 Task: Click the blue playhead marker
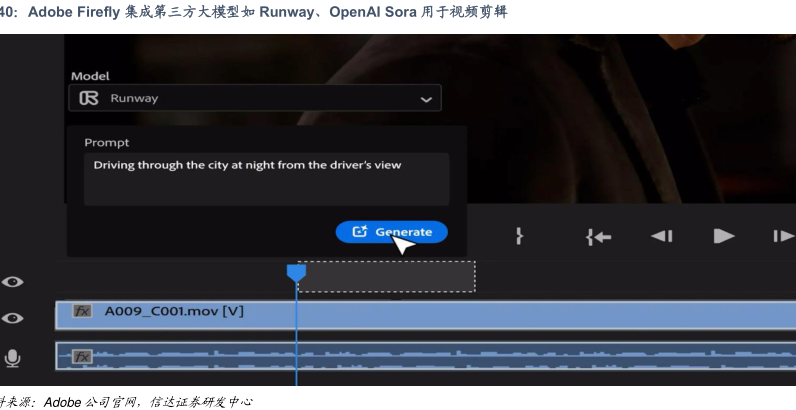pos(296,273)
